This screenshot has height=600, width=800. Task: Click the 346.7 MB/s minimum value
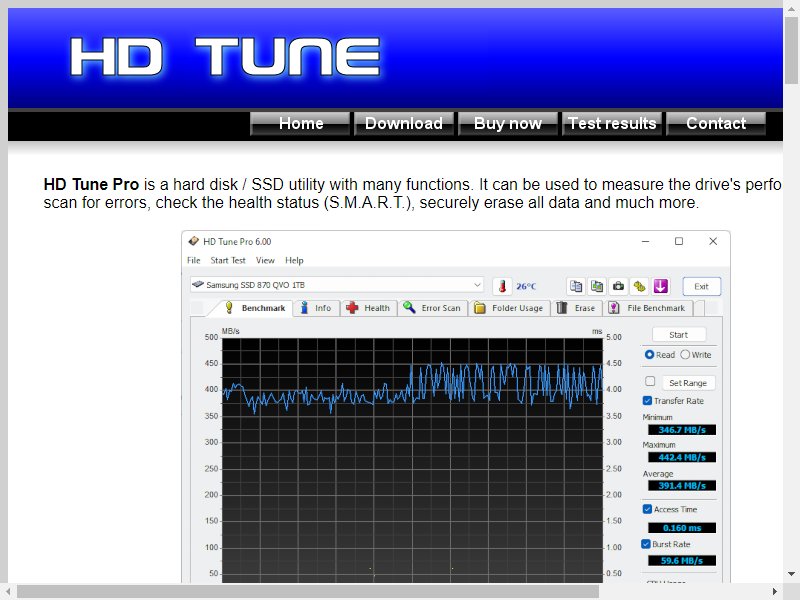click(682, 430)
